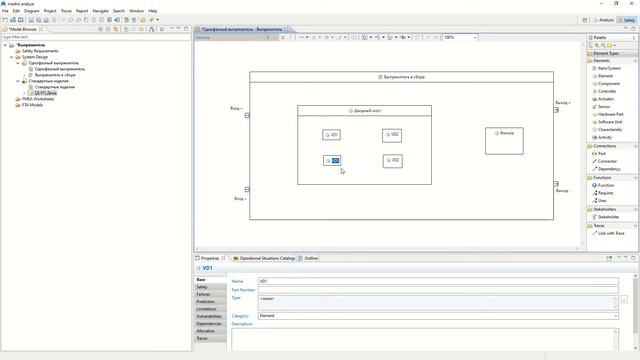The width and height of the screenshot is (640, 360).
Task: Select the VD1 element in diagram
Action: (331, 135)
